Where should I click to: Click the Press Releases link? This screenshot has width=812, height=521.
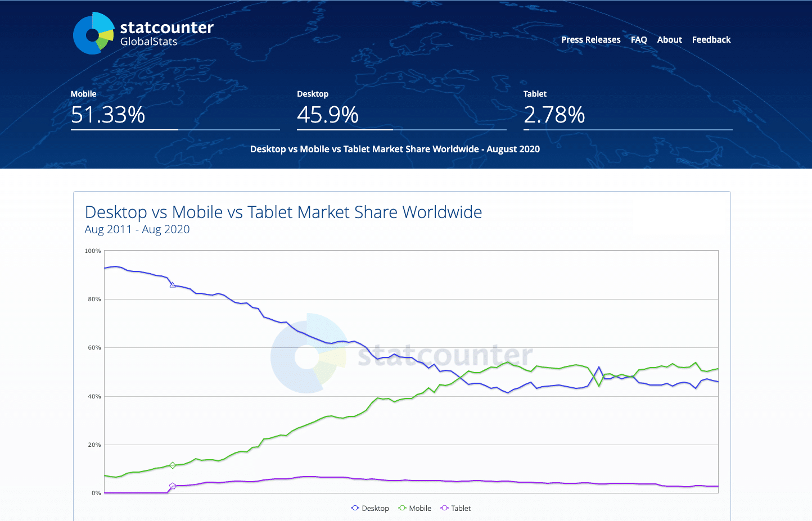coord(591,39)
